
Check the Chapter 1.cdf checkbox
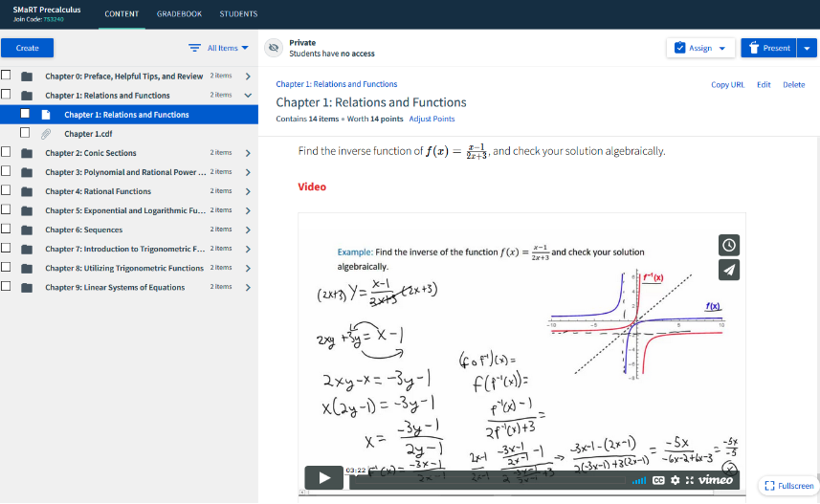click(x=25, y=133)
